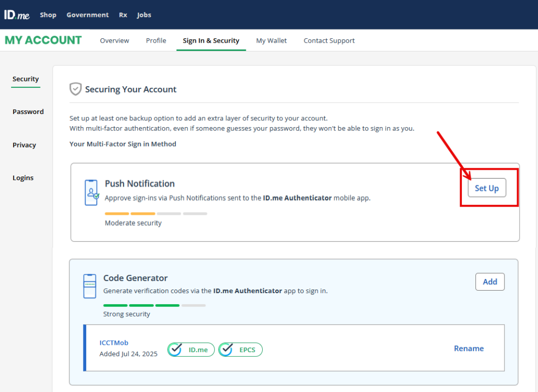Image resolution: width=538 pixels, height=392 pixels.
Task: Switch to the Overview tab
Action: click(115, 40)
